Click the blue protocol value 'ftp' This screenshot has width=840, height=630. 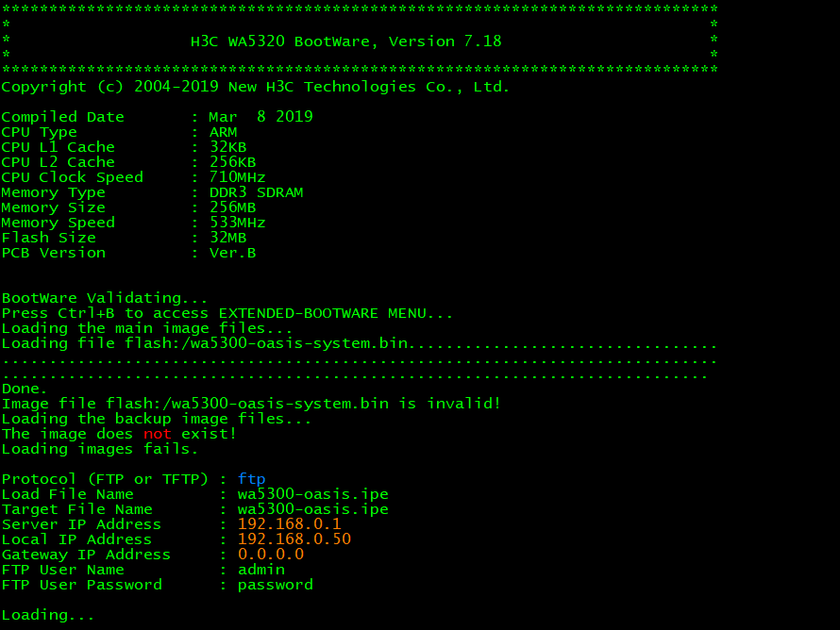click(251, 479)
